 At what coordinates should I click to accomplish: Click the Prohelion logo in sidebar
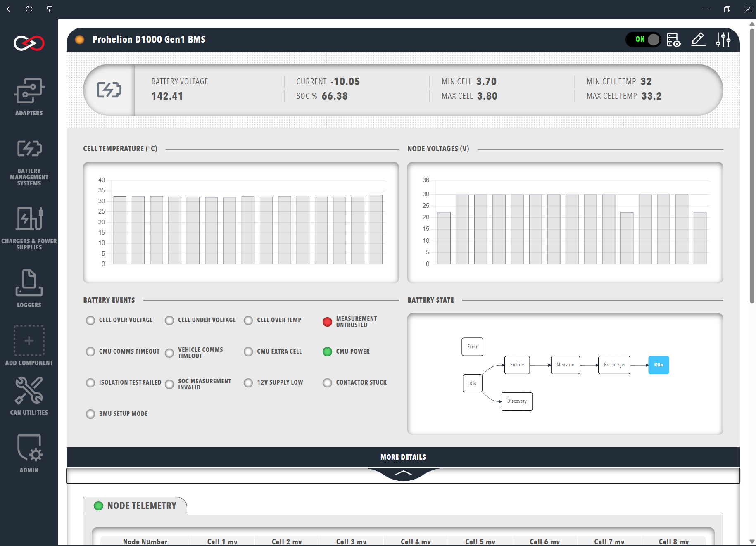pos(29,43)
